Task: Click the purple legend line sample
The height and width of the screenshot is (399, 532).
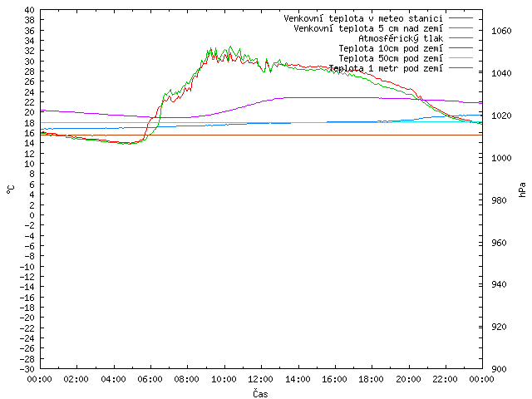Action: [461, 48]
